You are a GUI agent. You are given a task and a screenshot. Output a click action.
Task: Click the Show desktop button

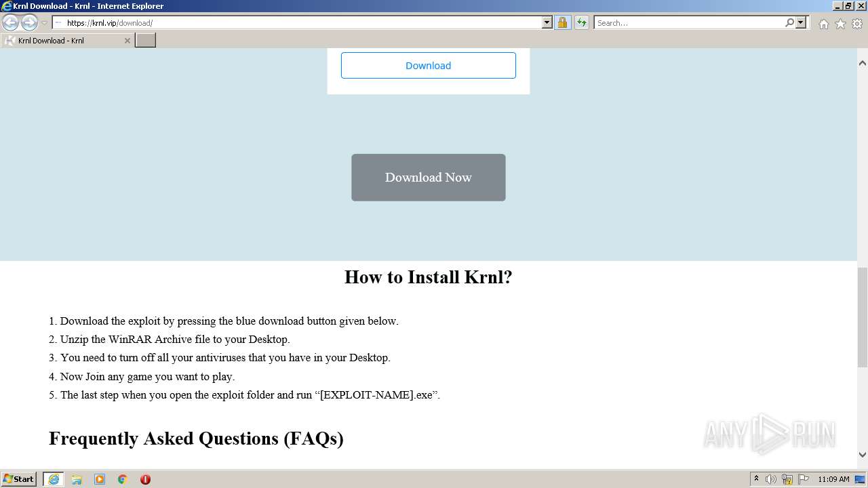[x=861, y=479]
